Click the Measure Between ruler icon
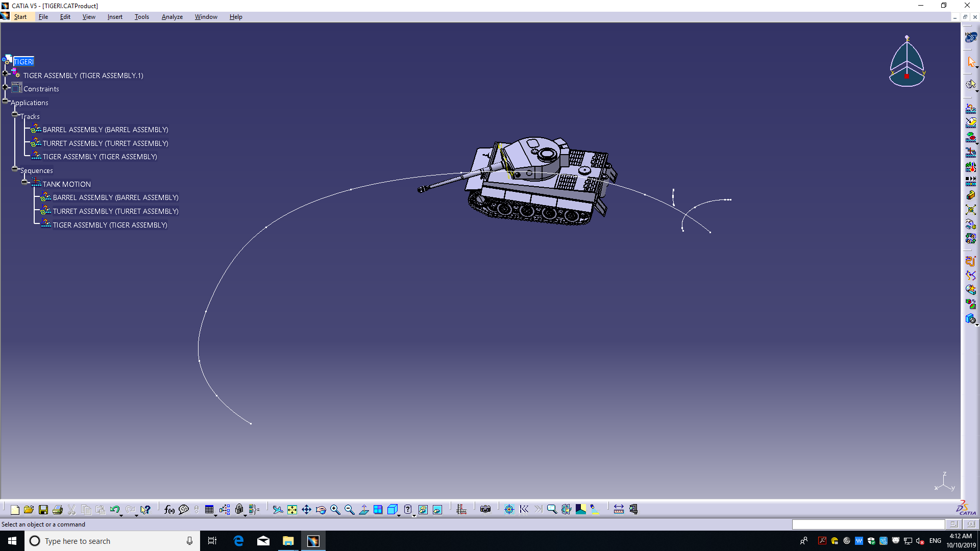The width and height of the screenshot is (980, 551). point(619,509)
